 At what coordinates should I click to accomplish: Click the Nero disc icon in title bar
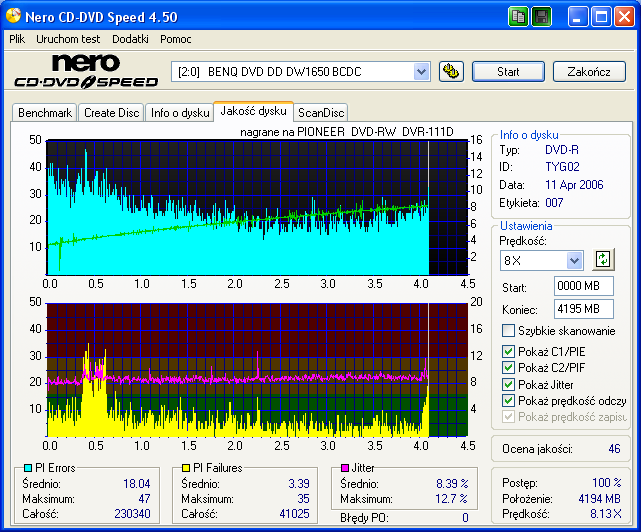tap(13, 16)
